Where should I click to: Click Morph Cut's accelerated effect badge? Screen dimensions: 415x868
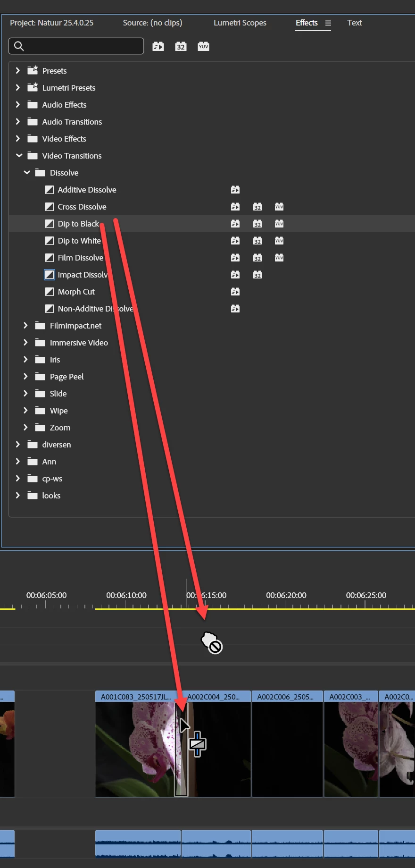(235, 292)
